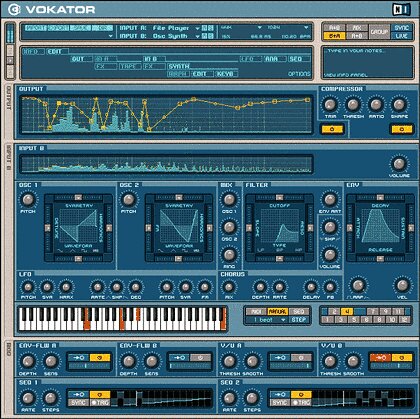Select the OUT tab in routing panel

81,59
